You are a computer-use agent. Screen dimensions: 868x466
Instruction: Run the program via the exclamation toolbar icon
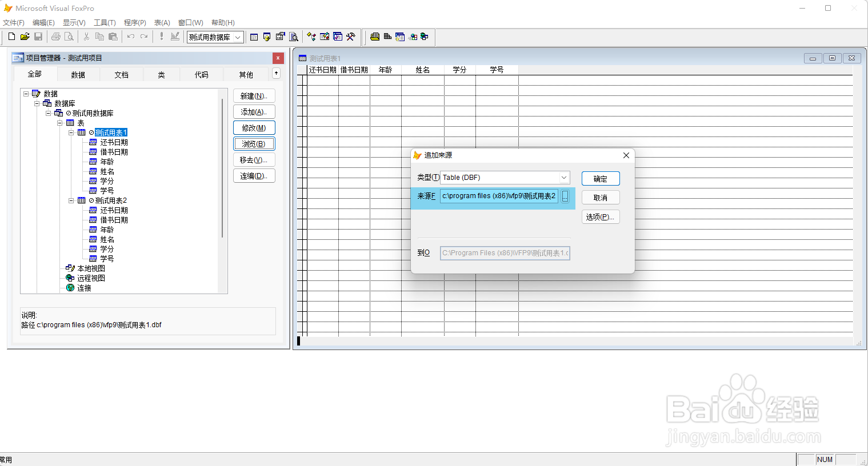pyautogui.click(x=162, y=37)
